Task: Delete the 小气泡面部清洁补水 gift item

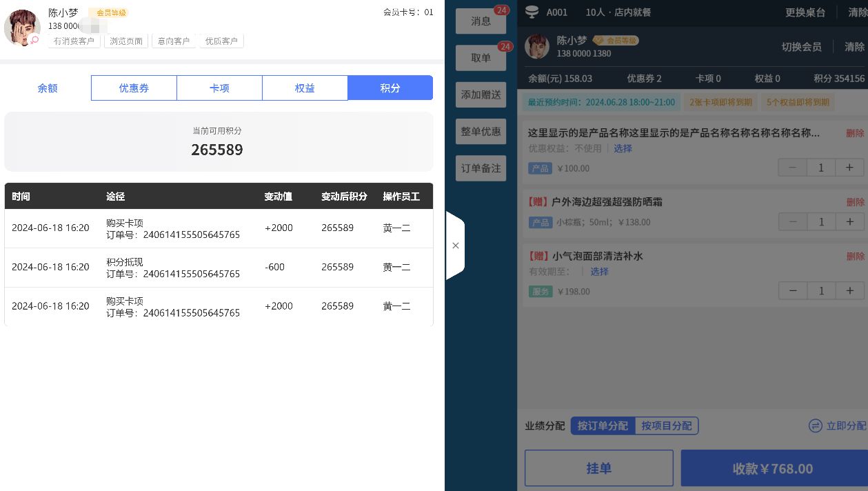Action: (855, 256)
